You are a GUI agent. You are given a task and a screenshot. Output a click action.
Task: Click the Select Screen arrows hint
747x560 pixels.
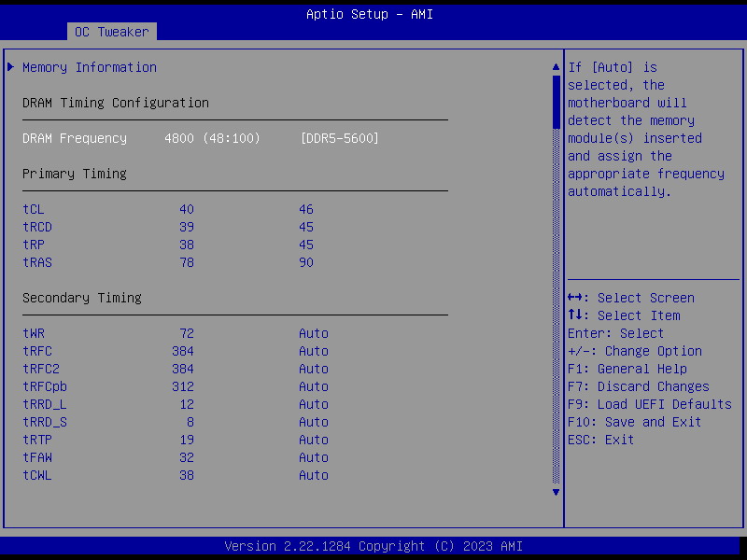(631, 298)
